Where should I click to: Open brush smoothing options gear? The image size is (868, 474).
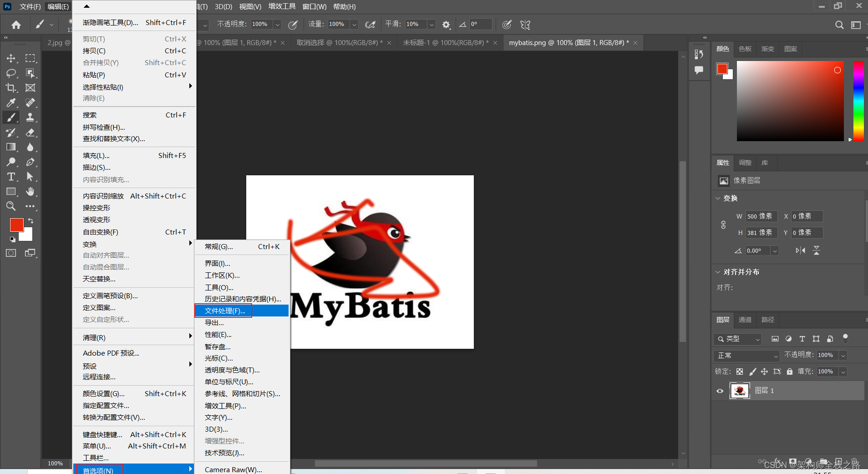tap(447, 25)
